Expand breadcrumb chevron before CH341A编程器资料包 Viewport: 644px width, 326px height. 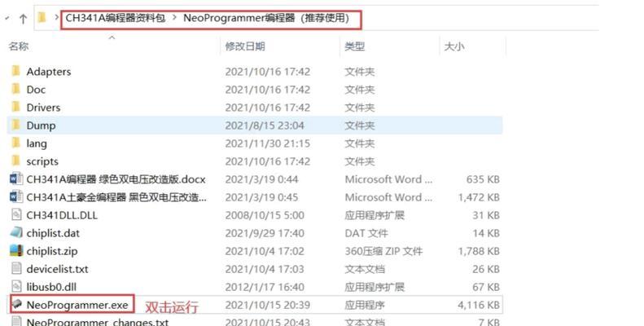tap(57, 18)
